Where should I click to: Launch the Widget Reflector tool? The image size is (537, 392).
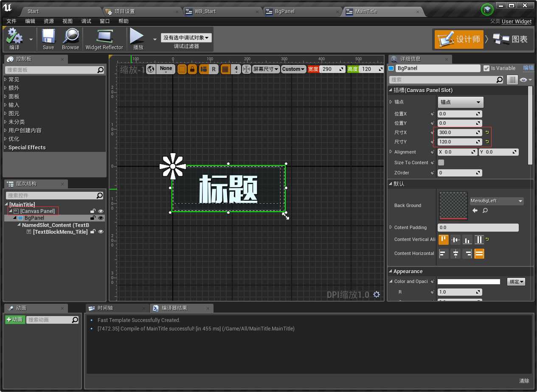(104, 37)
